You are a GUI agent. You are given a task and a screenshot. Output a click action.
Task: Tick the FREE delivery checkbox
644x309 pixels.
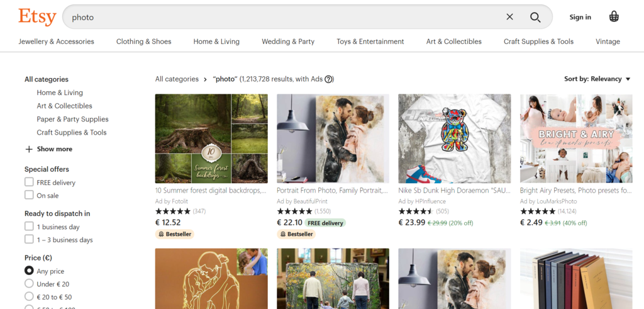tap(29, 182)
